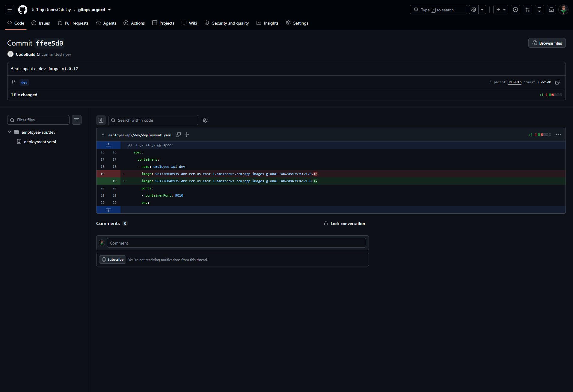Open the Create new plus menu

pos(501,10)
